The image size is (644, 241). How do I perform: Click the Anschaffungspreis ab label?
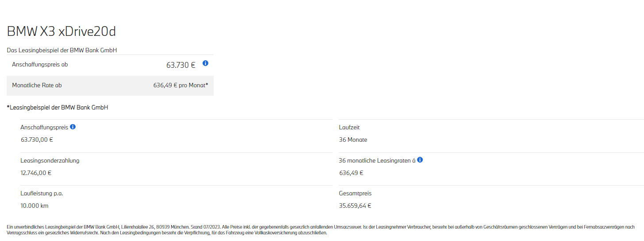[40, 65]
